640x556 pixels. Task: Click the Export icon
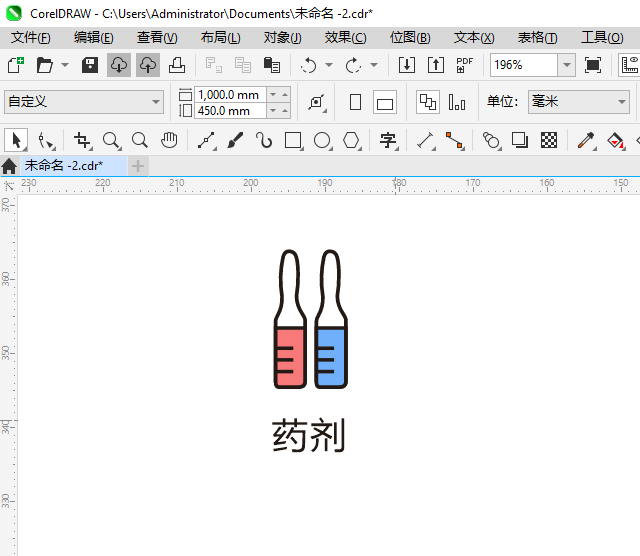(x=436, y=65)
